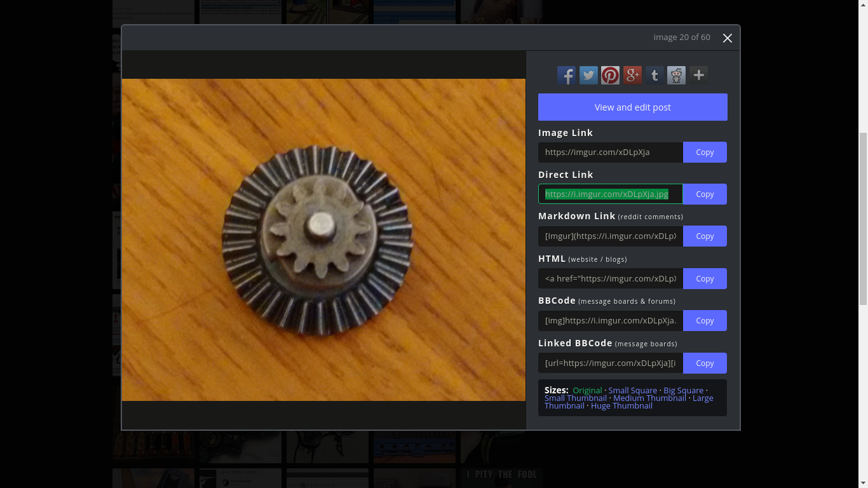Share image on Twitter
868x488 pixels.
click(588, 76)
